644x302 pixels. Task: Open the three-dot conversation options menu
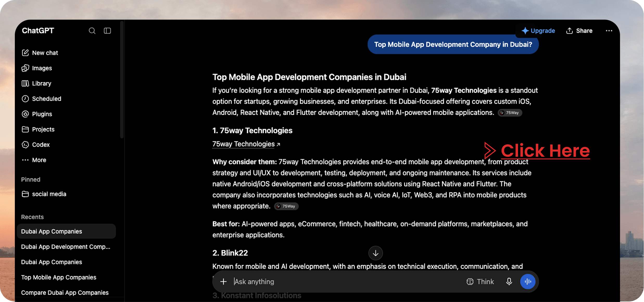[609, 31]
